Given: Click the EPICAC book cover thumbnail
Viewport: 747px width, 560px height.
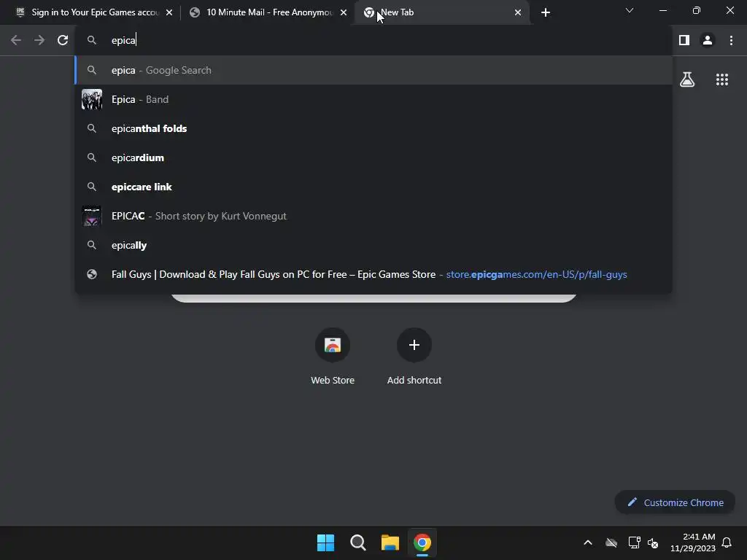Looking at the screenshot, I should pos(92,216).
